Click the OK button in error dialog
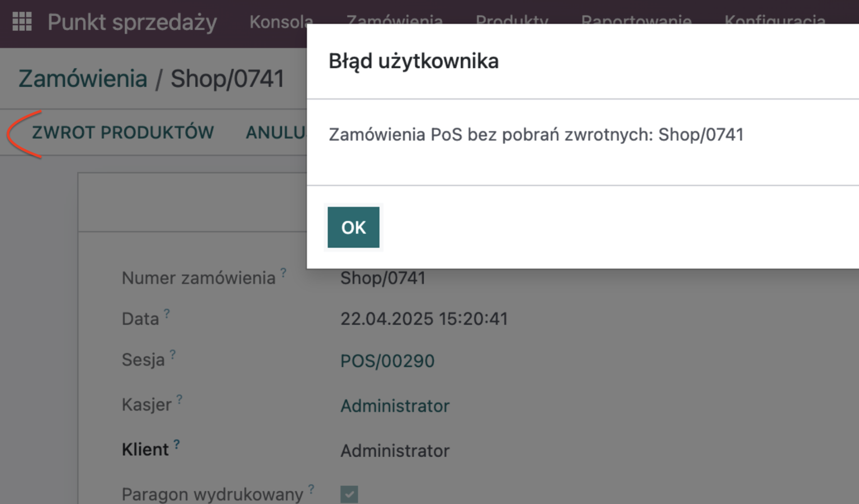The width and height of the screenshot is (859, 504). tap(353, 227)
